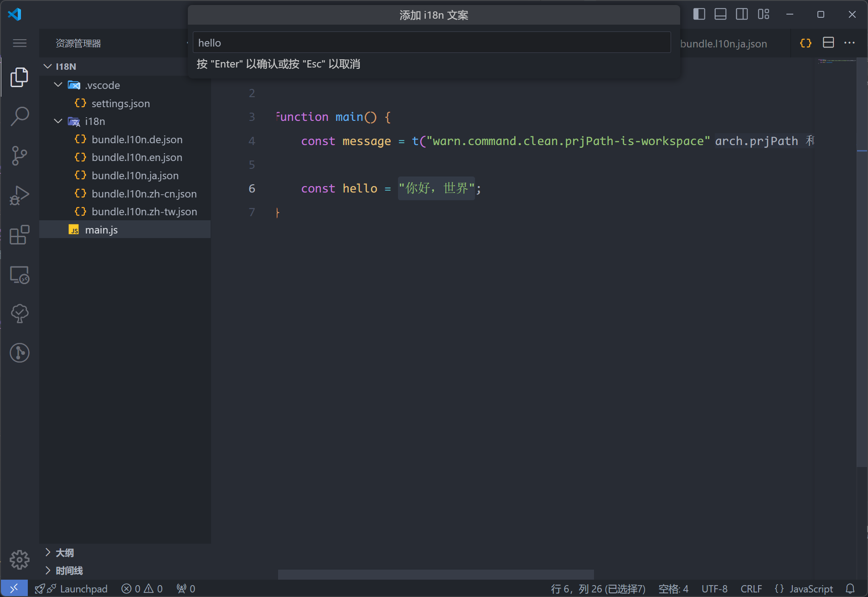
Task: Click the ports forwarded status indicator
Action: (x=186, y=589)
